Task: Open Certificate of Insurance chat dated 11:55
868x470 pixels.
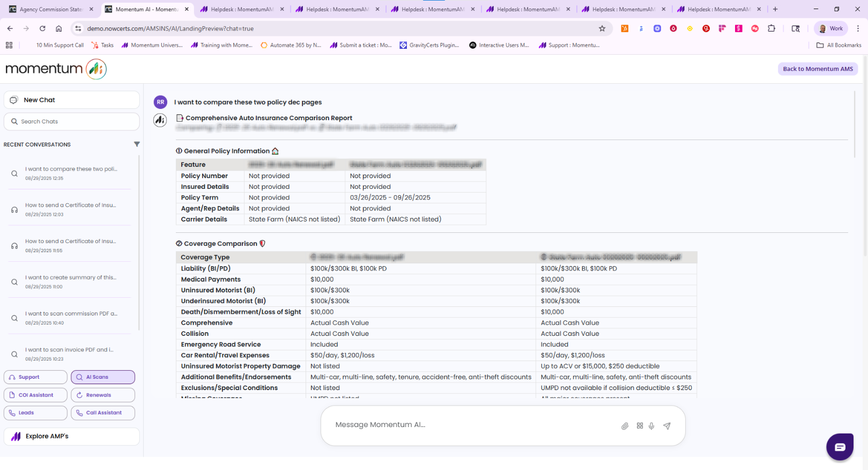Action: point(71,245)
